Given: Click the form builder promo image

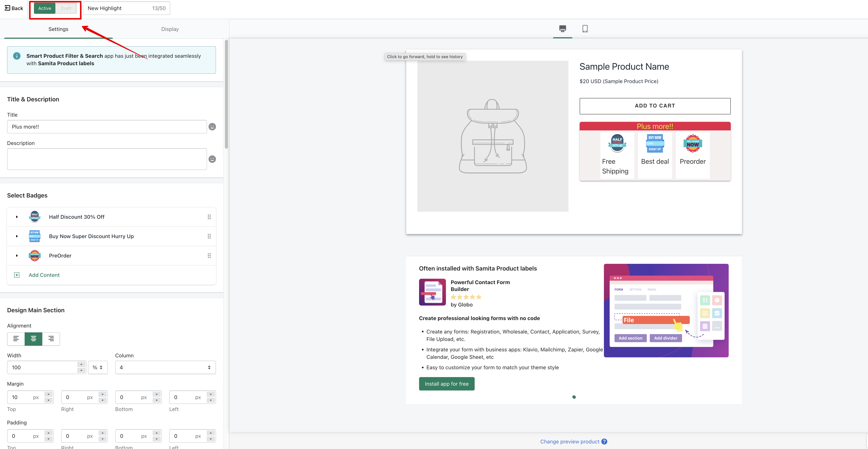Looking at the screenshot, I should (666, 310).
